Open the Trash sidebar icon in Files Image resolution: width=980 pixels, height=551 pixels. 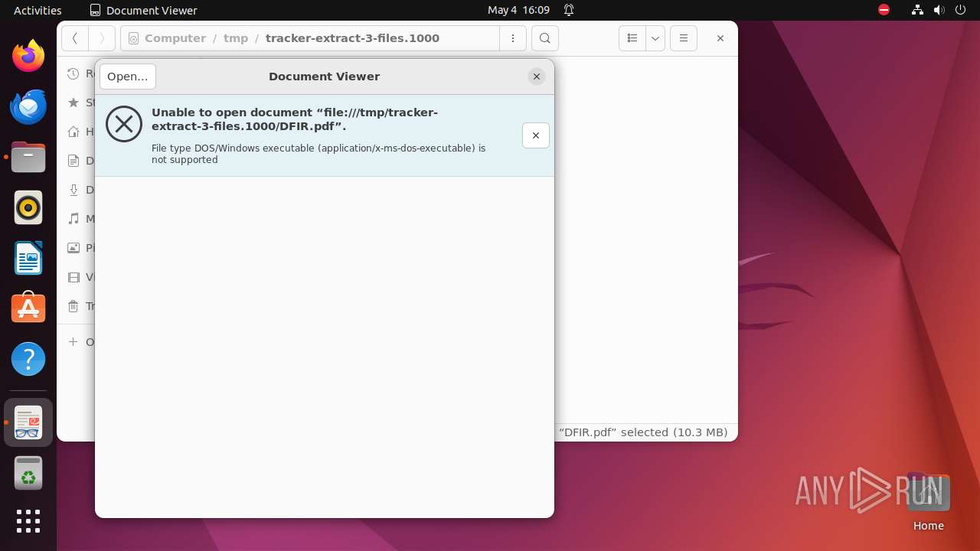click(x=73, y=306)
